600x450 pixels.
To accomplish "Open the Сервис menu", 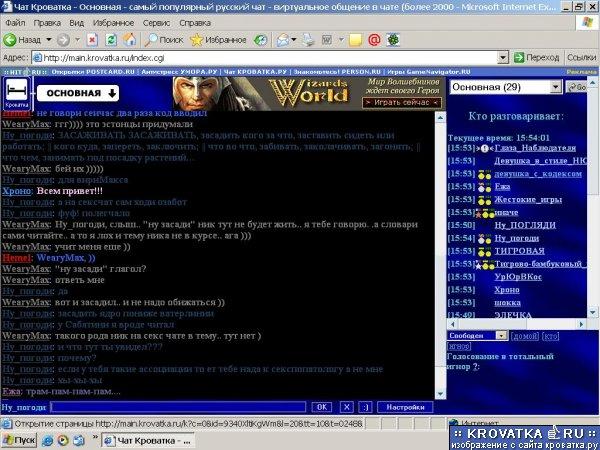I will click(156, 23).
